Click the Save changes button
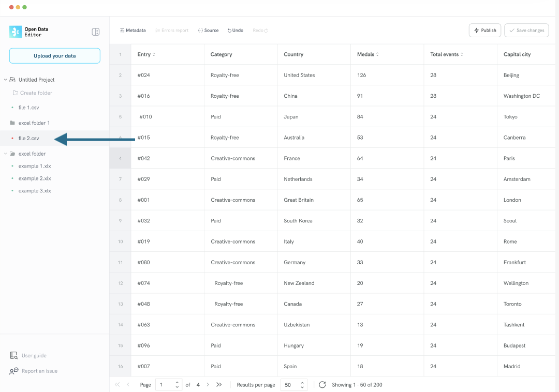Viewport: 559px width, 392px height. tap(526, 30)
